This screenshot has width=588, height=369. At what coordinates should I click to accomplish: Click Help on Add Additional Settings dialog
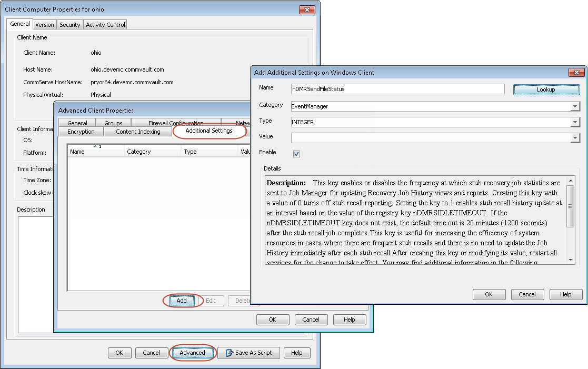pyautogui.click(x=565, y=294)
